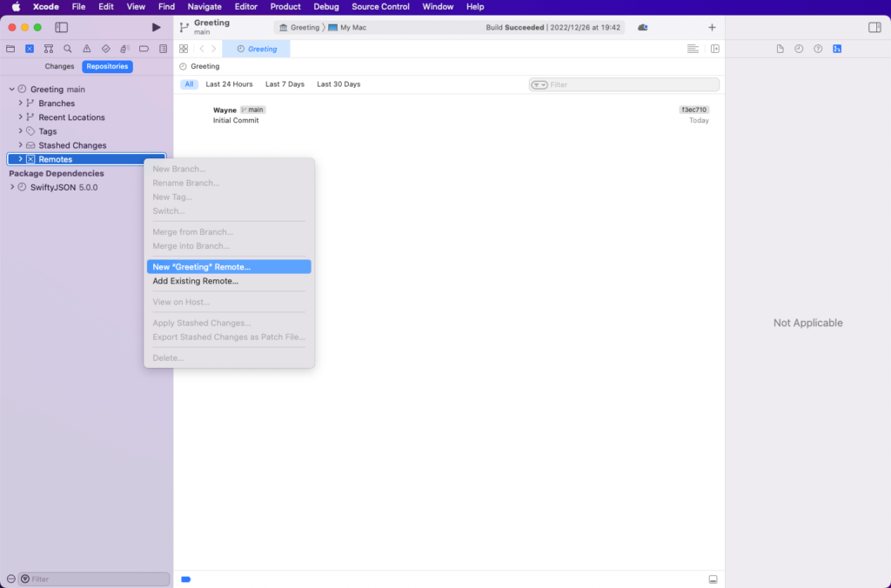
Task: Switch to the Changes tab
Action: coord(59,66)
